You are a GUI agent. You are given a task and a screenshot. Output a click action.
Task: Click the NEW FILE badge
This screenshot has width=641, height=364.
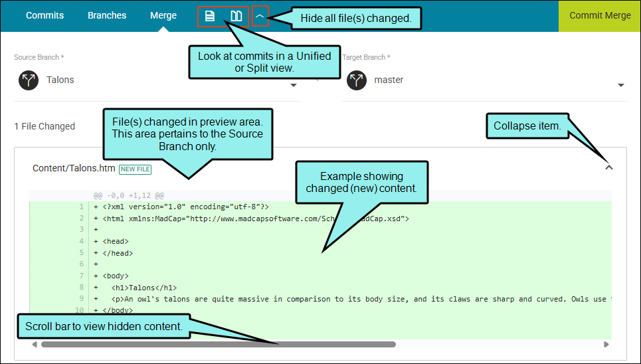point(135,169)
